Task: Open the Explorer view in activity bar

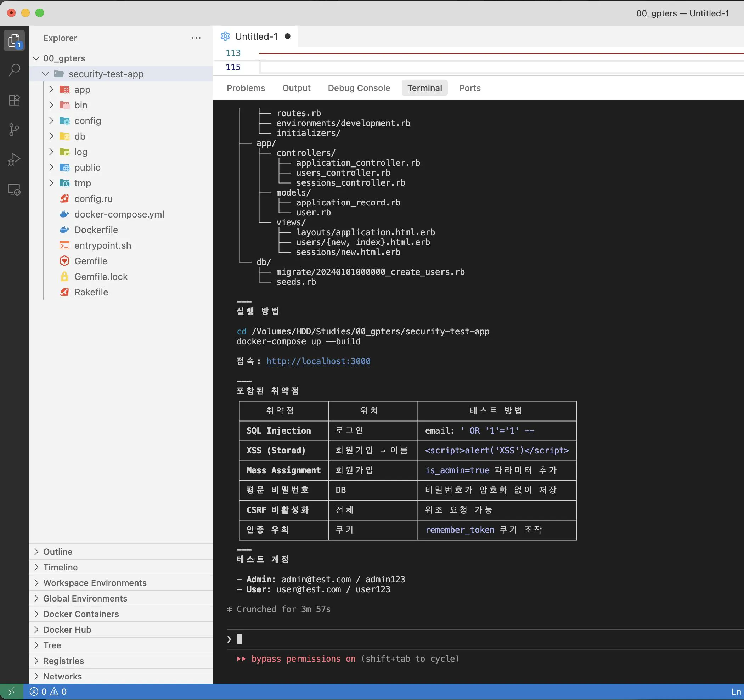Action: pyautogui.click(x=14, y=40)
